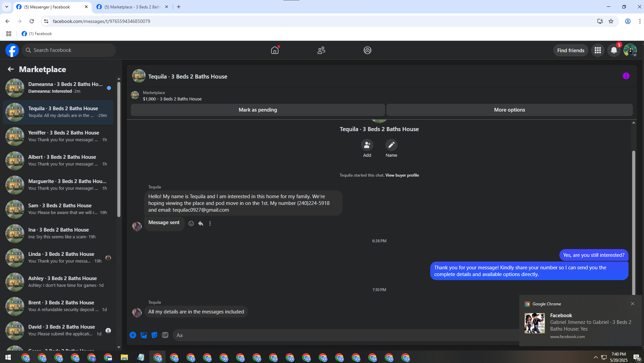This screenshot has width=644, height=363.
Task: Open File Explorer from taskbar
Action: click(x=124, y=357)
